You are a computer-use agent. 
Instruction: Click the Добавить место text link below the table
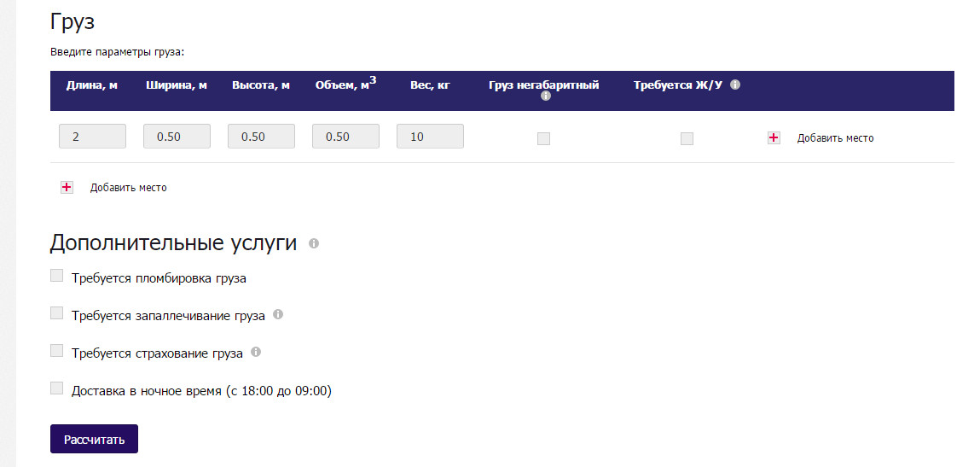(x=128, y=188)
